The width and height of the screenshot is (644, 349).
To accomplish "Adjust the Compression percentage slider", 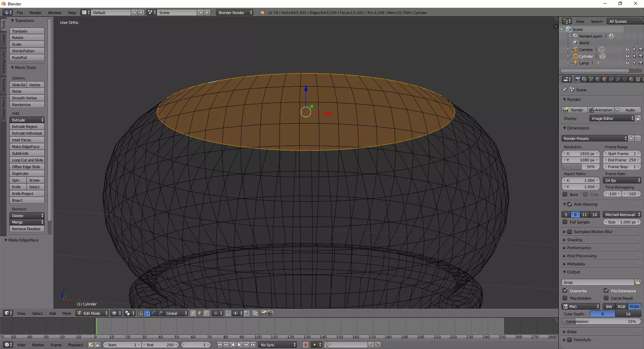I will [x=601, y=321].
